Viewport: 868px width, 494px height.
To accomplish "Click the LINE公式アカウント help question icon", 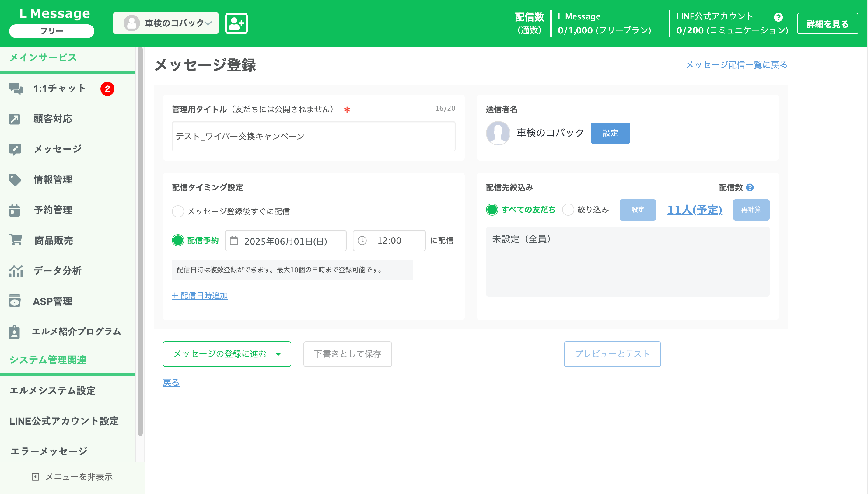I will coord(778,17).
